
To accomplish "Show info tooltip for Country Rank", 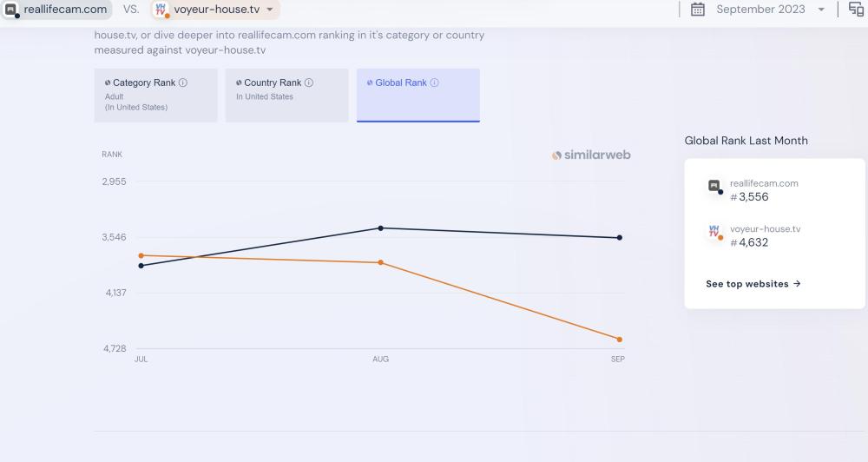I will click(309, 83).
